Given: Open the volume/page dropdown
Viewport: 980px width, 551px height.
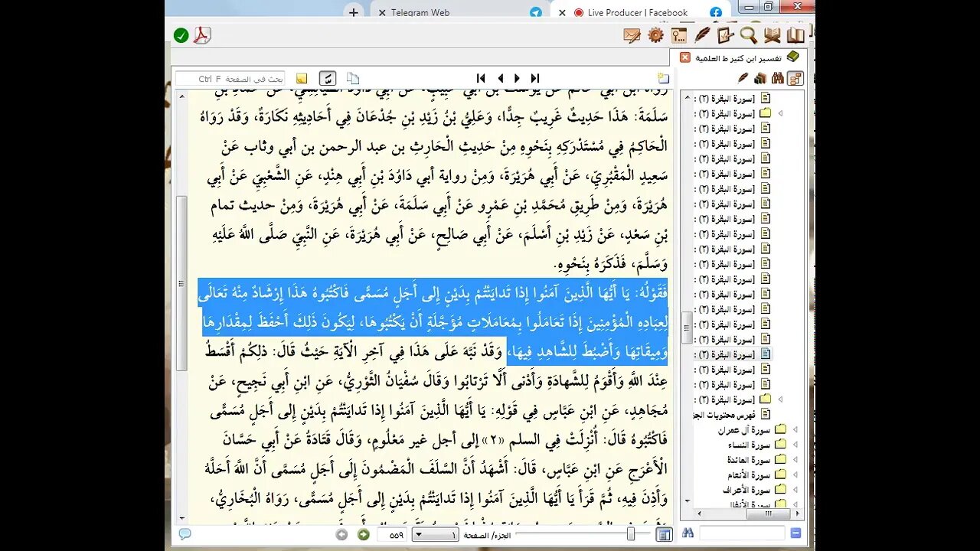Looking at the screenshot, I should pyautogui.click(x=434, y=535).
